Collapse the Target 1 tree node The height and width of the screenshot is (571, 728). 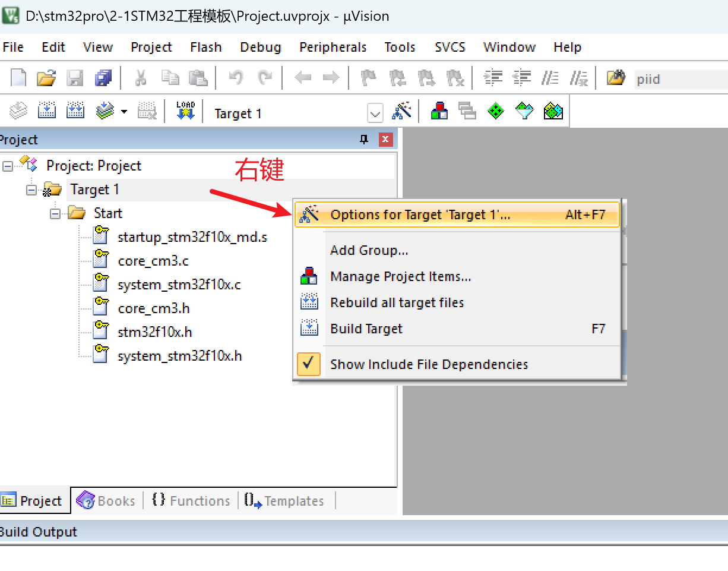[31, 190]
